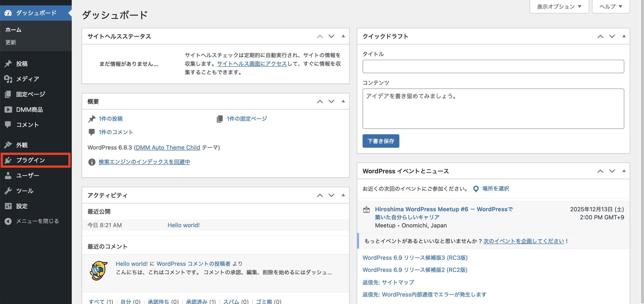Expand the ヘルプ dropdown
The image size is (644, 304).
click(x=611, y=6)
